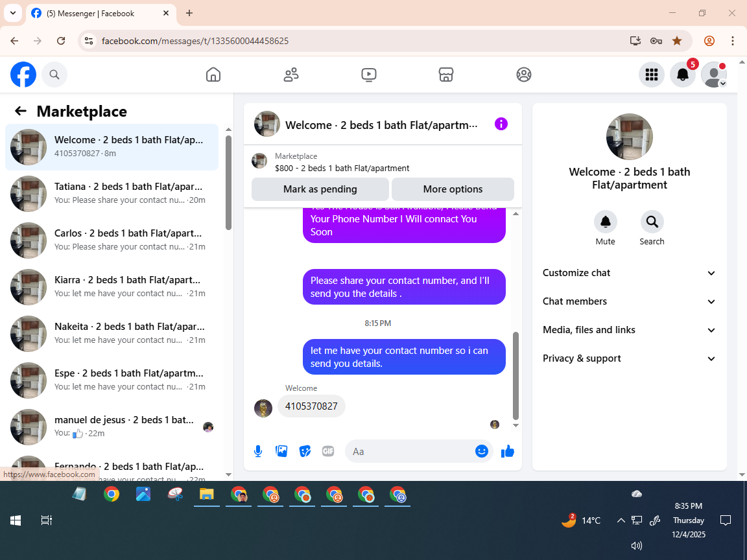Click the purple conversation info icon
747x560 pixels.
501,124
